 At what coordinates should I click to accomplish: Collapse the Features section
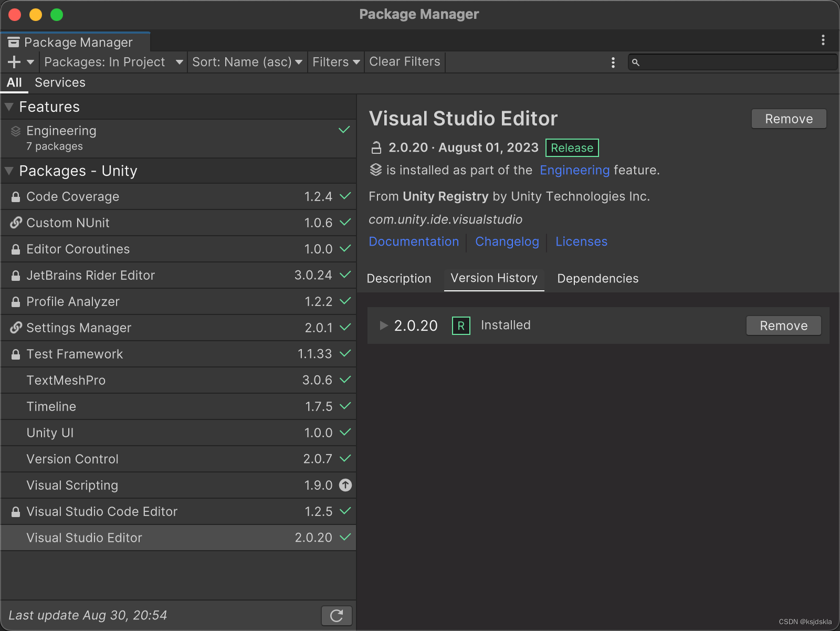click(9, 107)
